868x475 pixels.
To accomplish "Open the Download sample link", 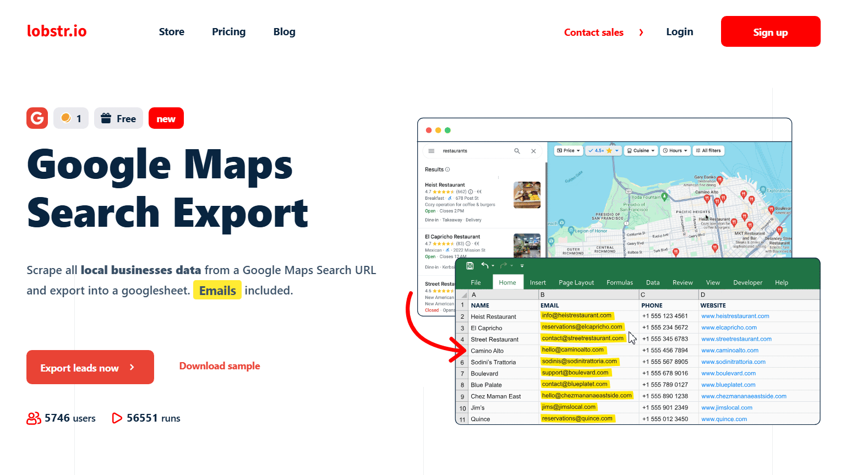I will [220, 366].
